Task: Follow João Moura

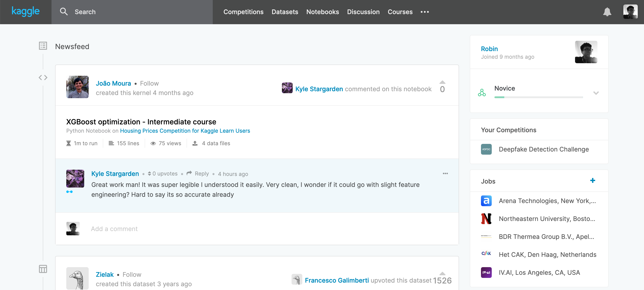Action: 149,83
